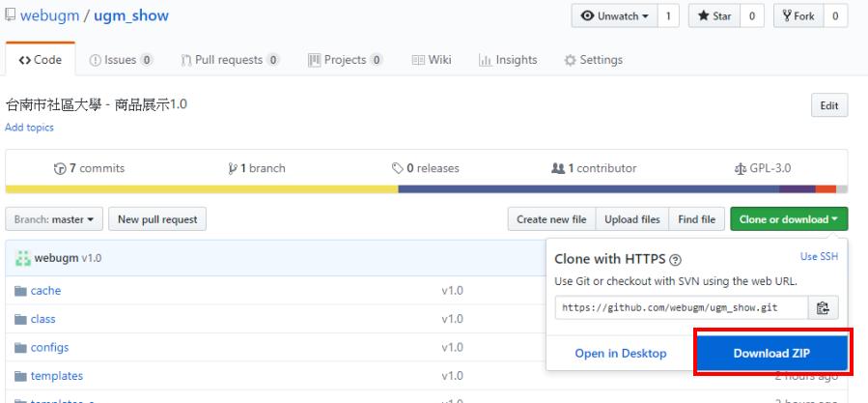Click the dark blue language bar segment
868x403 pixels.
click(x=588, y=189)
